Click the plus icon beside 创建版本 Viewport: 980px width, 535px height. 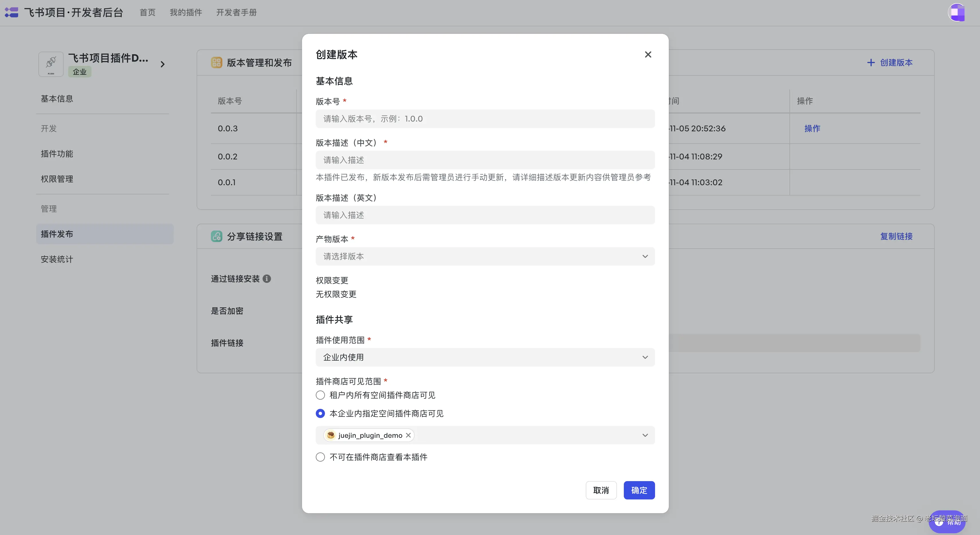pyautogui.click(x=871, y=63)
